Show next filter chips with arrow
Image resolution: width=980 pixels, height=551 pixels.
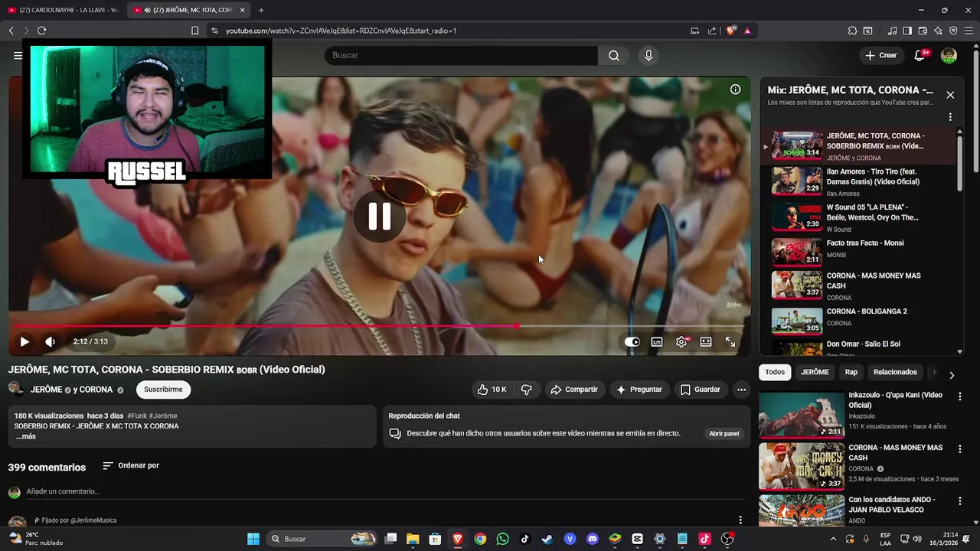tap(952, 375)
